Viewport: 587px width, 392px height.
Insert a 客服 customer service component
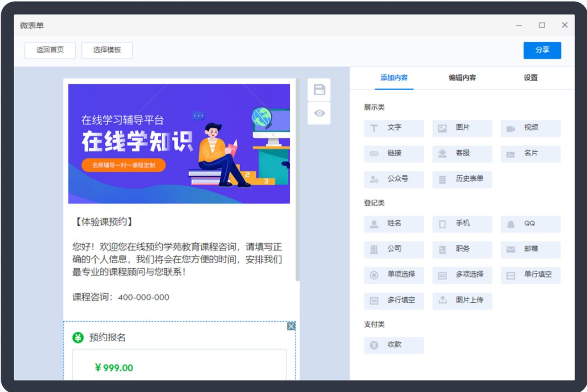(462, 154)
